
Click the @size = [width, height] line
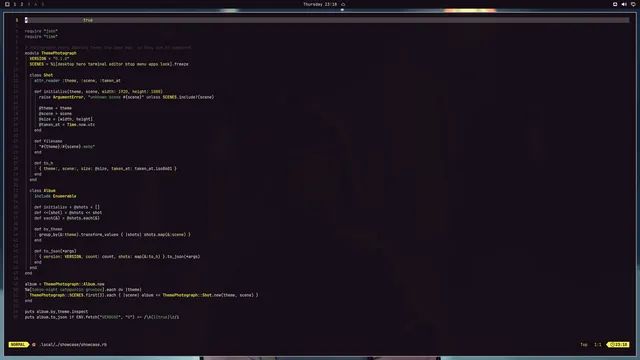[x=66, y=119]
